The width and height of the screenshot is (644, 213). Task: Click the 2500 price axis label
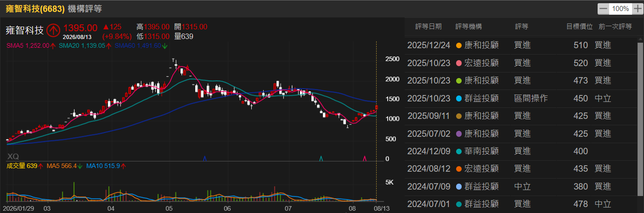pos(392,59)
